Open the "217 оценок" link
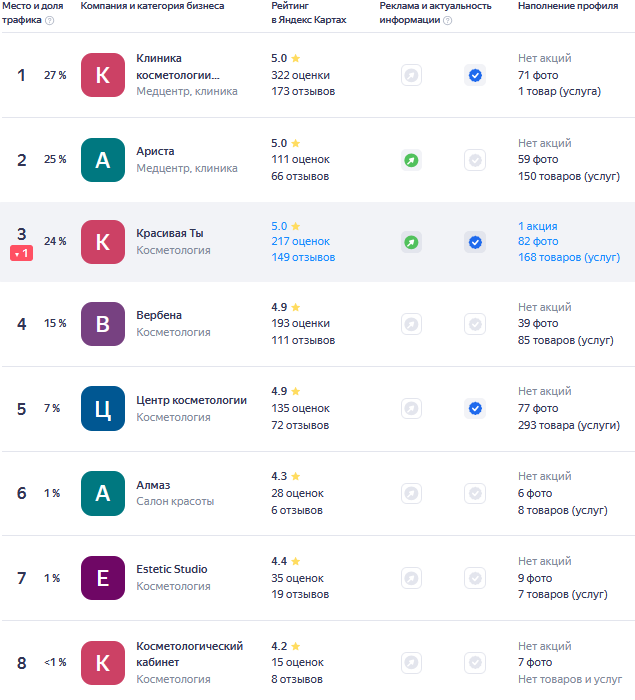This screenshot has height=700, width=635. click(x=301, y=242)
